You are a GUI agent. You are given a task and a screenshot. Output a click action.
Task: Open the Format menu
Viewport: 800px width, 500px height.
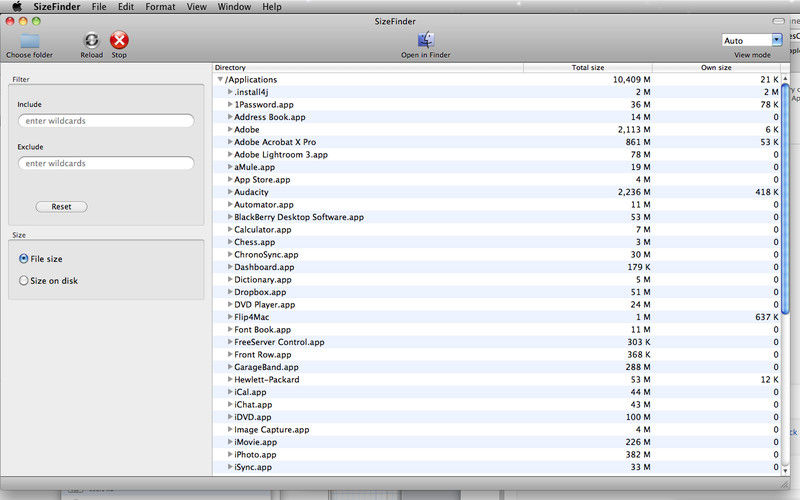click(x=160, y=7)
